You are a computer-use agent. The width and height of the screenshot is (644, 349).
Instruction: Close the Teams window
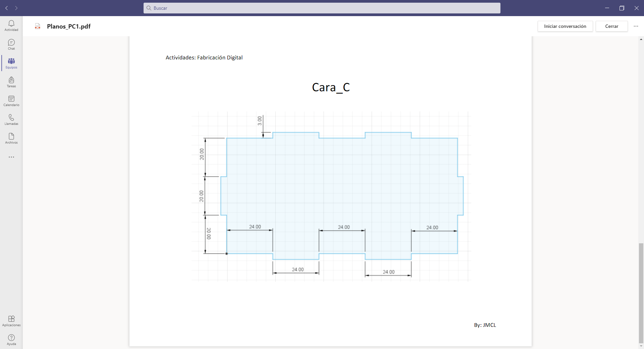click(x=637, y=8)
